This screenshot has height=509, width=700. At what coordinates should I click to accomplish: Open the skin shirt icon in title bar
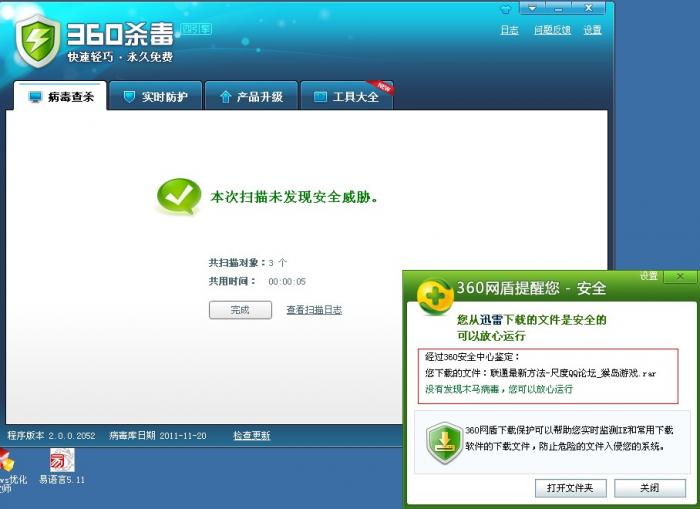point(505,8)
